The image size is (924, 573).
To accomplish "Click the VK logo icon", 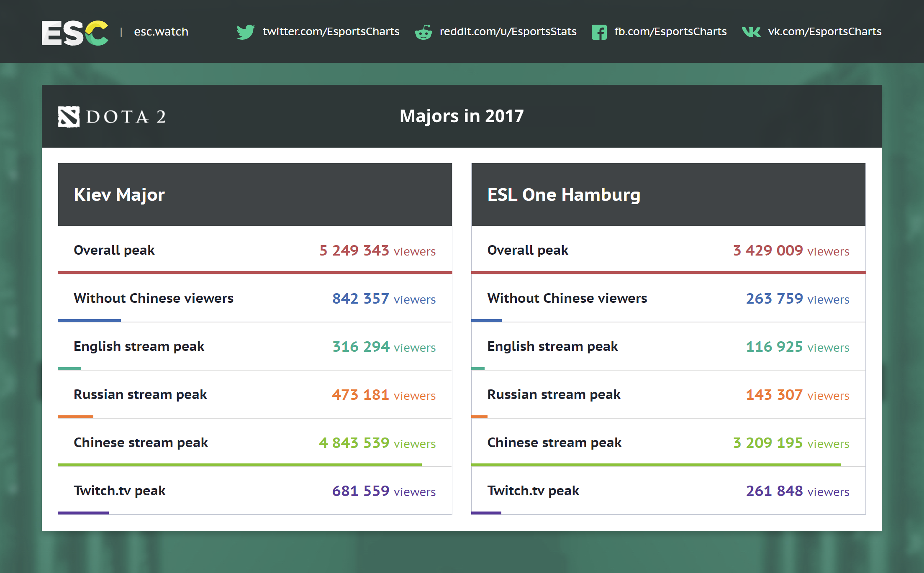I will [x=751, y=32].
